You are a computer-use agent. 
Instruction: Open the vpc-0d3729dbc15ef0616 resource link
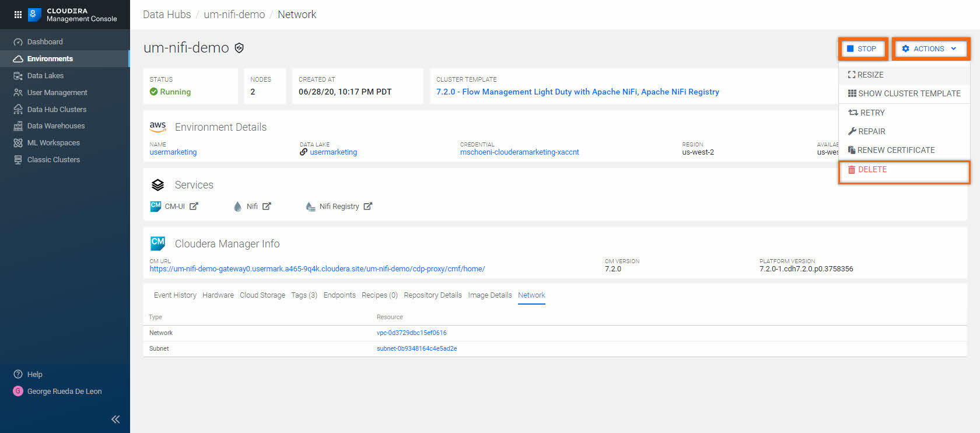coord(412,333)
